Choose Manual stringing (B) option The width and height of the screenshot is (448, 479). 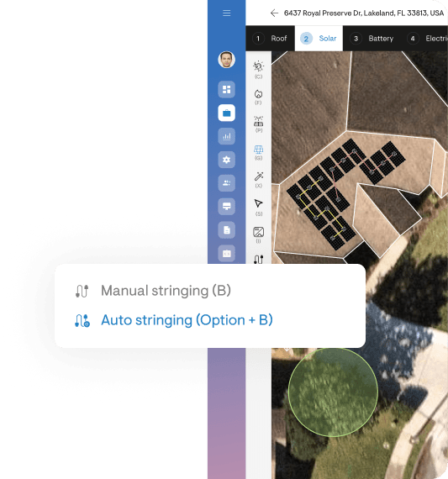[166, 291]
